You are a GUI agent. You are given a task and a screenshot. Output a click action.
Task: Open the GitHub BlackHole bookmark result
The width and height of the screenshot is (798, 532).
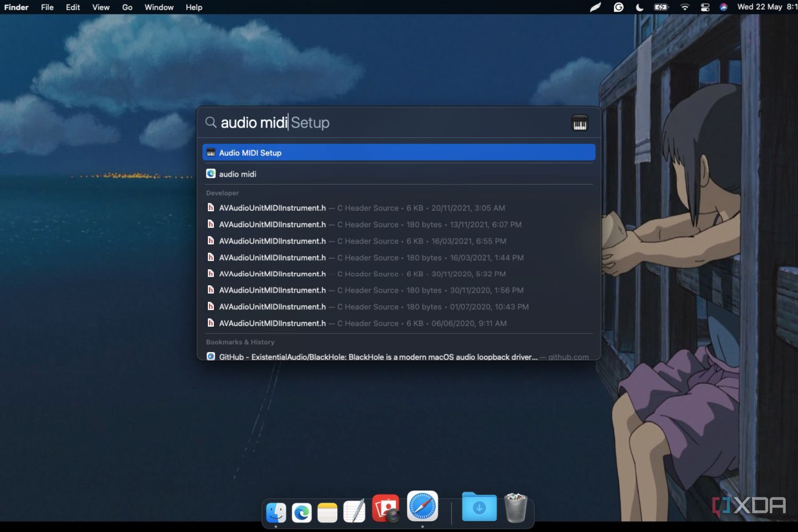pyautogui.click(x=398, y=356)
